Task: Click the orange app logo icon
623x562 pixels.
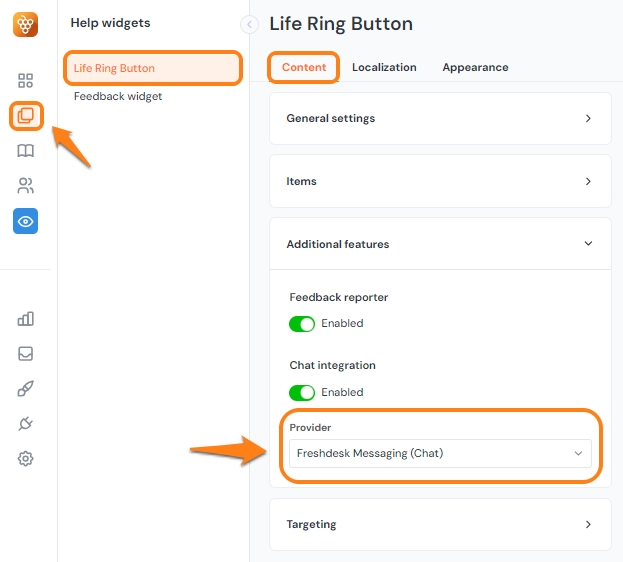Action: (26, 24)
